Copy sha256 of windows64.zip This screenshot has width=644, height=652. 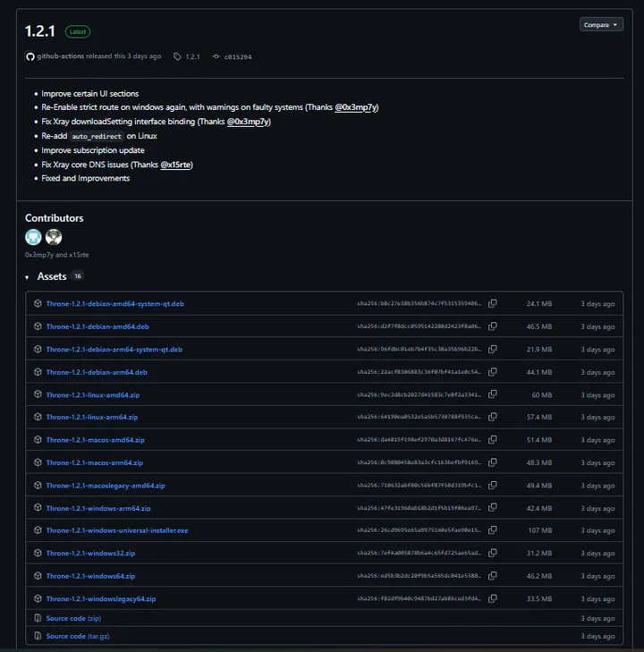click(x=493, y=575)
